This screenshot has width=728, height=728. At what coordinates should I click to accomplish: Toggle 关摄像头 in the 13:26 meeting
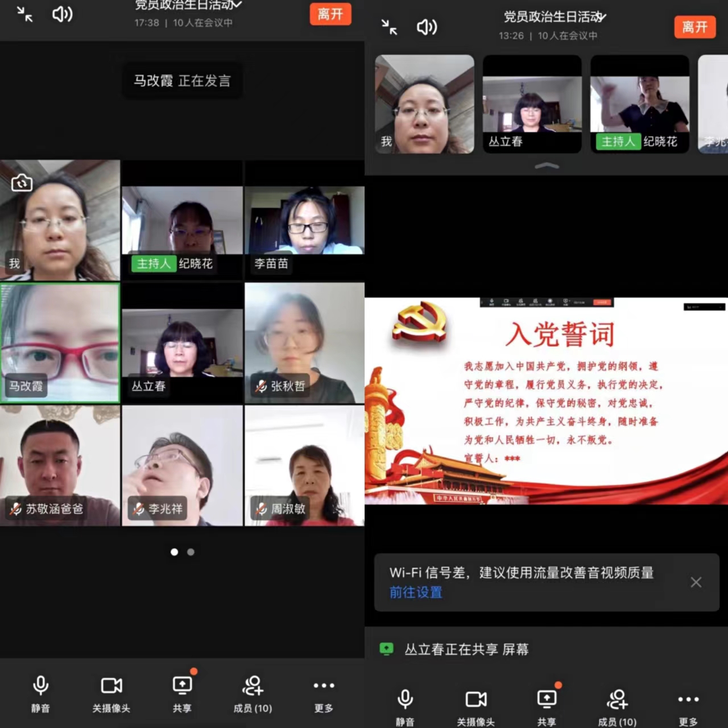click(476, 705)
